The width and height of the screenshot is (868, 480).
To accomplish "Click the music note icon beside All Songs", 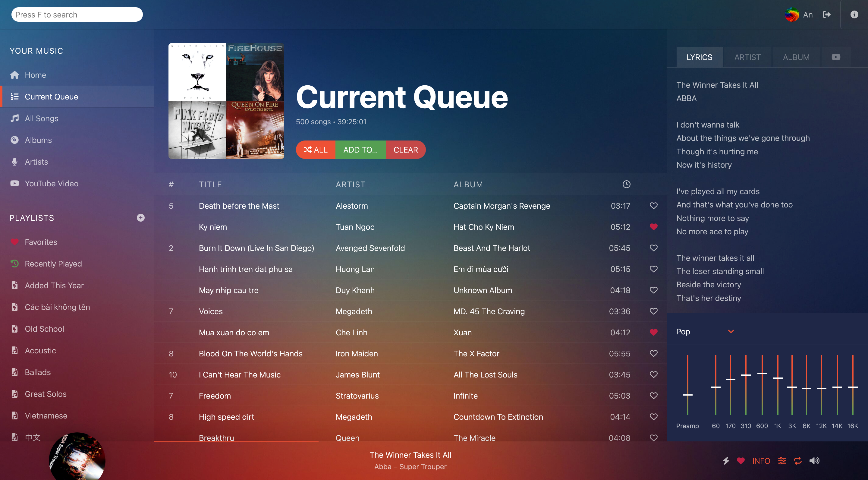I will 14,118.
